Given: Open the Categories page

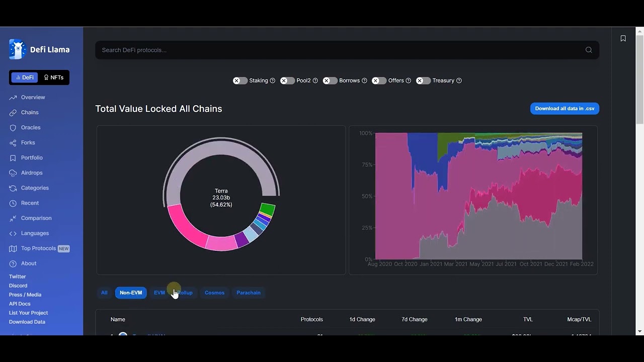Looking at the screenshot, I should point(35,188).
